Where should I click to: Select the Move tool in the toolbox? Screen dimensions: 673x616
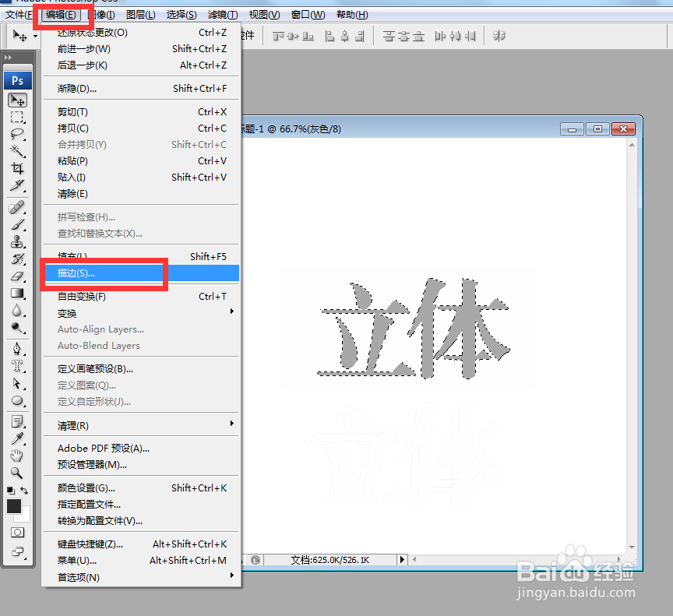point(17,100)
